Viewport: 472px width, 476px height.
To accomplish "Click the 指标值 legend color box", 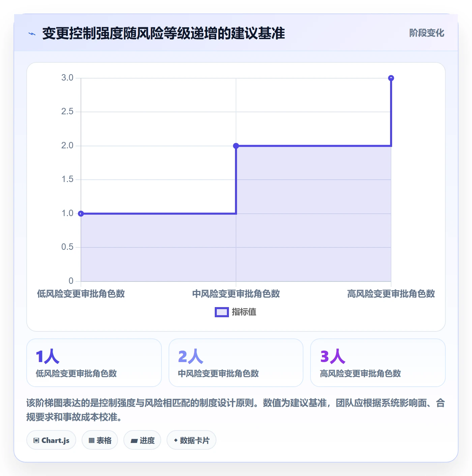I will (222, 312).
